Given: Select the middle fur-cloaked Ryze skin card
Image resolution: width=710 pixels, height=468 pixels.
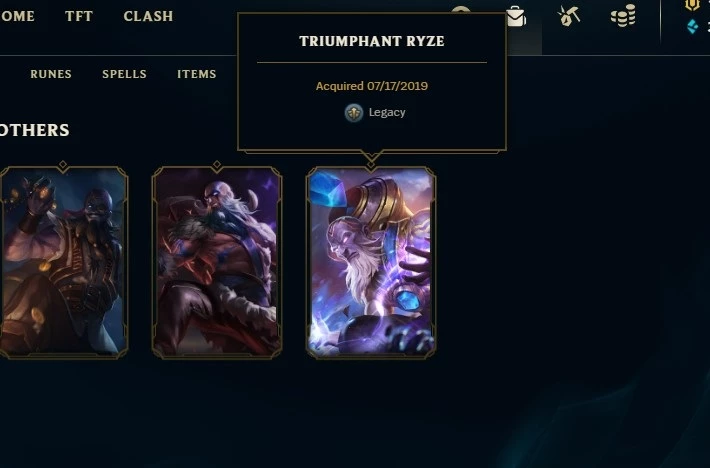Looking at the screenshot, I should 217,263.
